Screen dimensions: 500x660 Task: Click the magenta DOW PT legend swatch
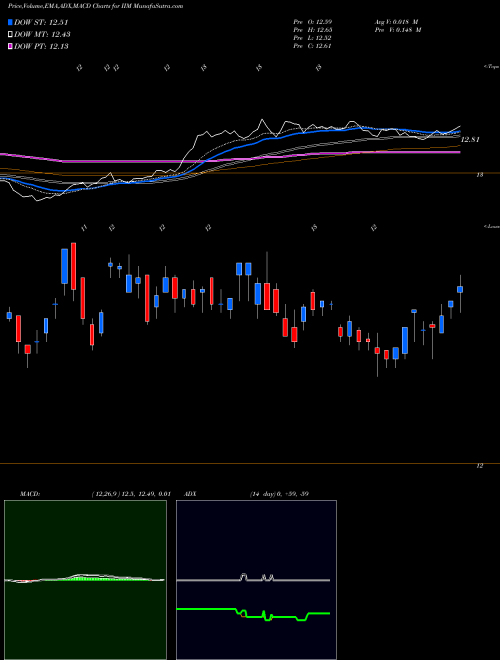click(10, 46)
